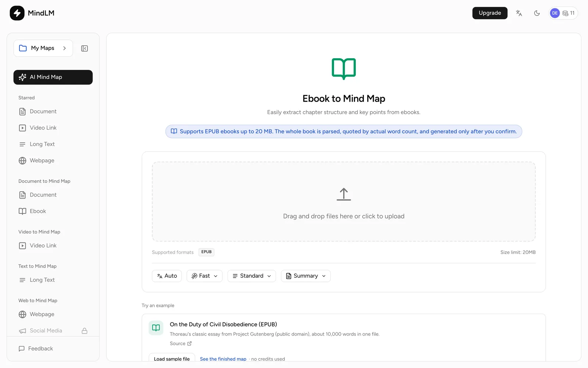Open the language translate icon in header

pos(519,13)
